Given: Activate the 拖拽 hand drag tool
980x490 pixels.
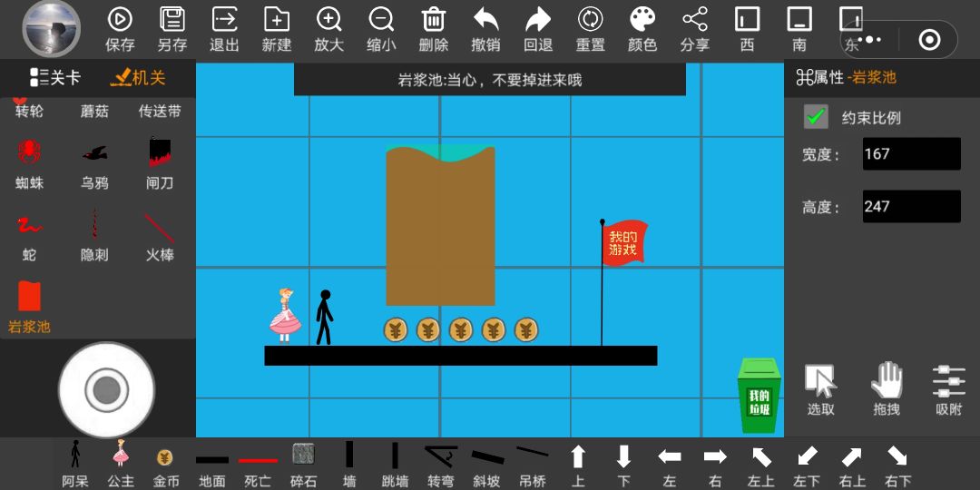Looking at the screenshot, I should point(887,388).
